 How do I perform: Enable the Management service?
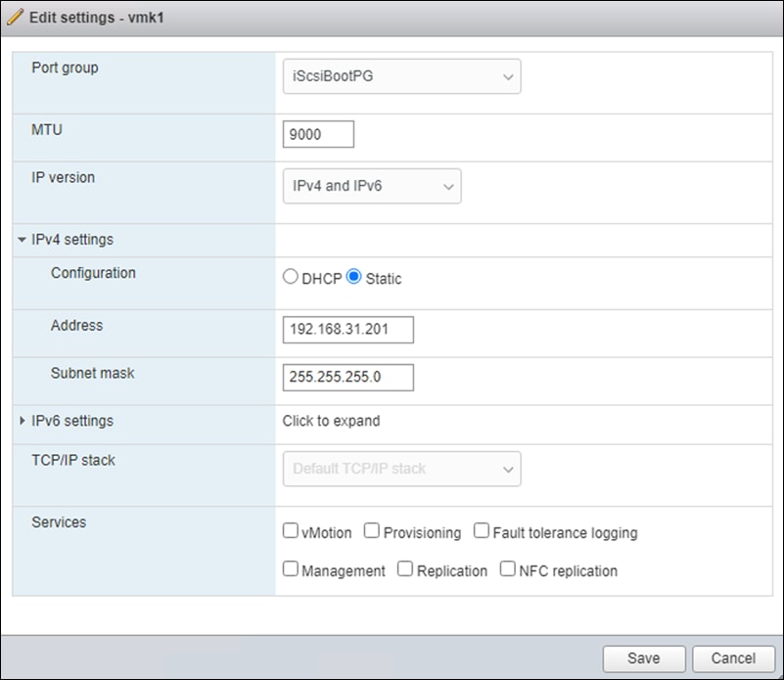pyautogui.click(x=290, y=567)
